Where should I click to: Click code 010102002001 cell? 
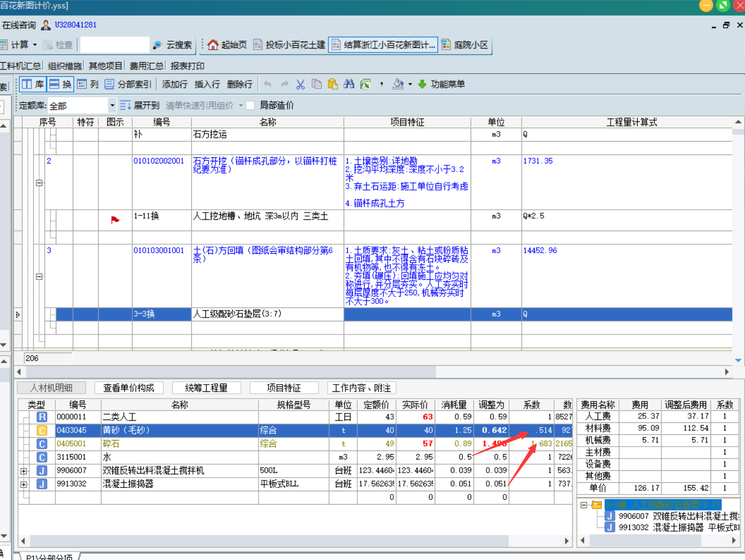point(161,182)
